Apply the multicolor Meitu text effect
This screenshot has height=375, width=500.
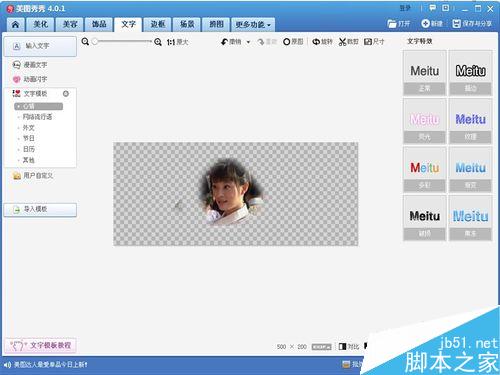[x=424, y=170]
